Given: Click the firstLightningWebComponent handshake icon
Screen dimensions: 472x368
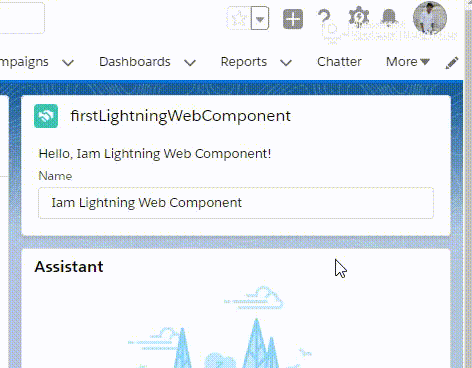Looking at the screenshot, I should click(x=46, y=116).
